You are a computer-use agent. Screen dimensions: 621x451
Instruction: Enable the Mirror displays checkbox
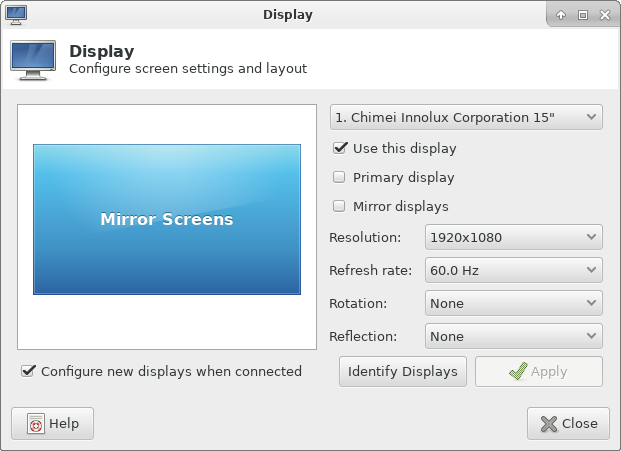click(340, 206)
